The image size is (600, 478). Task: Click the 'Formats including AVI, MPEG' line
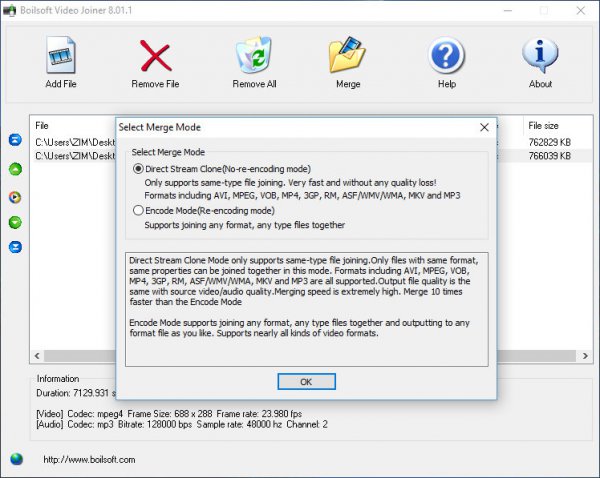pos(302,196)
